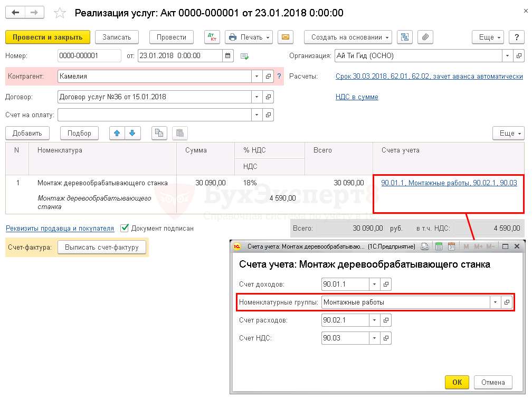Screen dimensions: 532x398
Task: Move the row up with blue arrow
Action: (117, 133)
